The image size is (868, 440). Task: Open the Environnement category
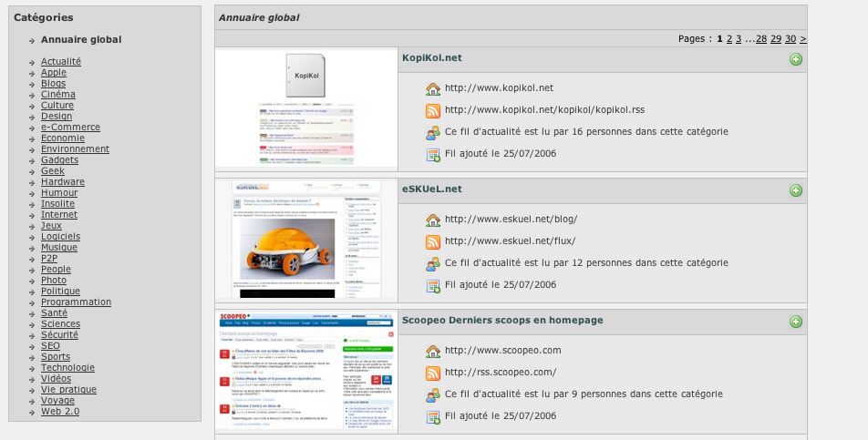click(76, 148)
